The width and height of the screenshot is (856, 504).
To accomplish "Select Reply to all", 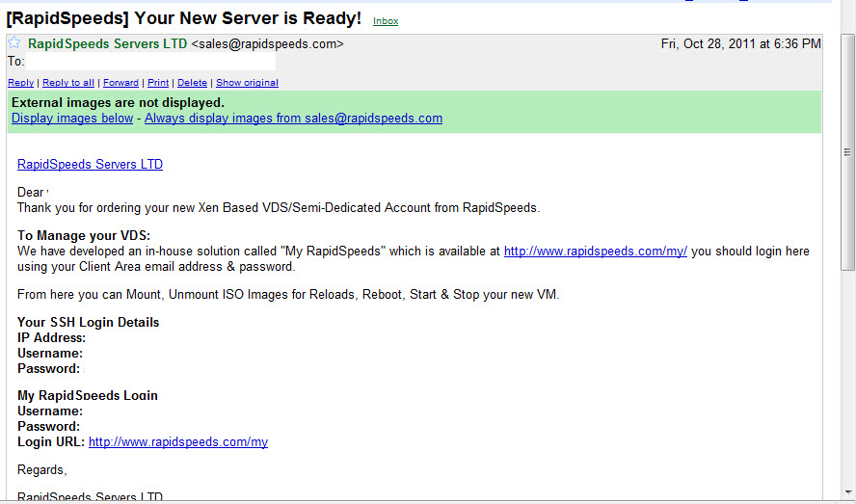I will tap(68, 83).
